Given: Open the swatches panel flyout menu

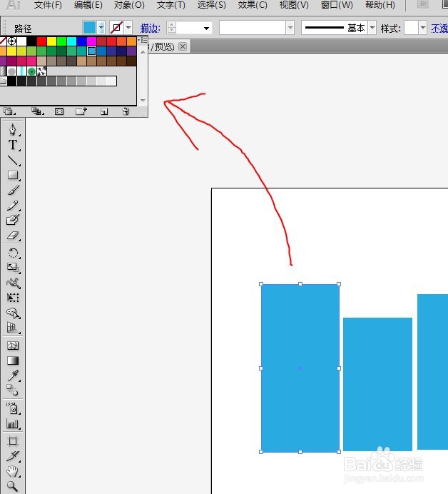Looking at the screenshot, I should (x=143, y=40).
